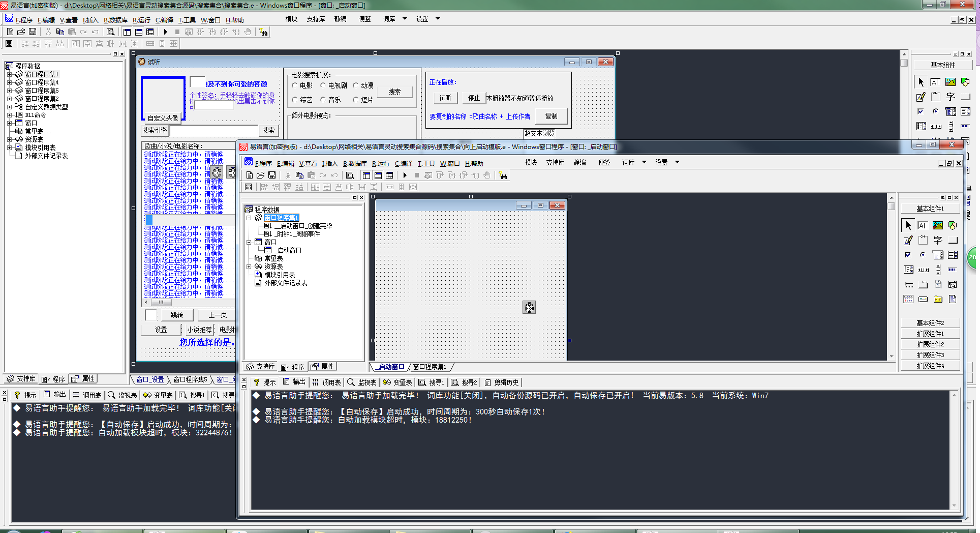This screenshot has width=980, height=533.
Task: Click Run play icon in front window toolbar
Action: (405, 175)
